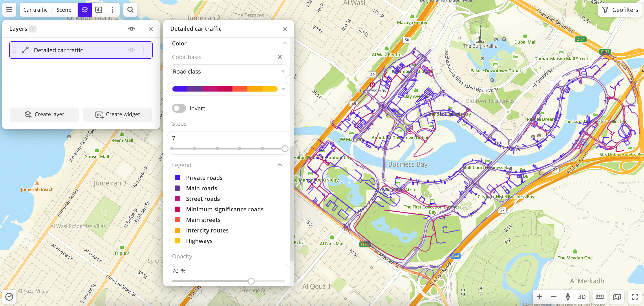Image resolution: width=644 pixels, height=306 pixels.
Task: Select the Private roads color swatch
Action: 177,177
